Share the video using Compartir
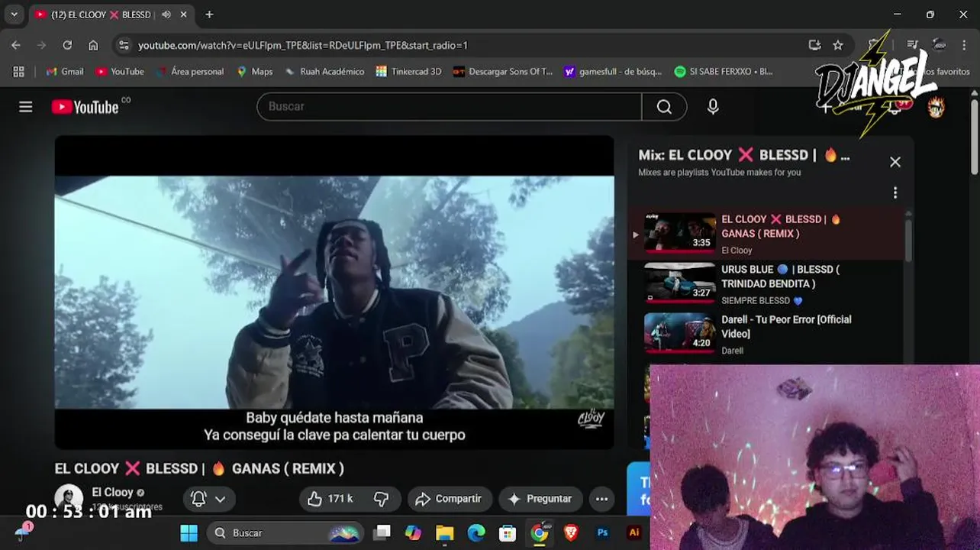This screenshot has width=980, height=550. [x=449, y=499]
